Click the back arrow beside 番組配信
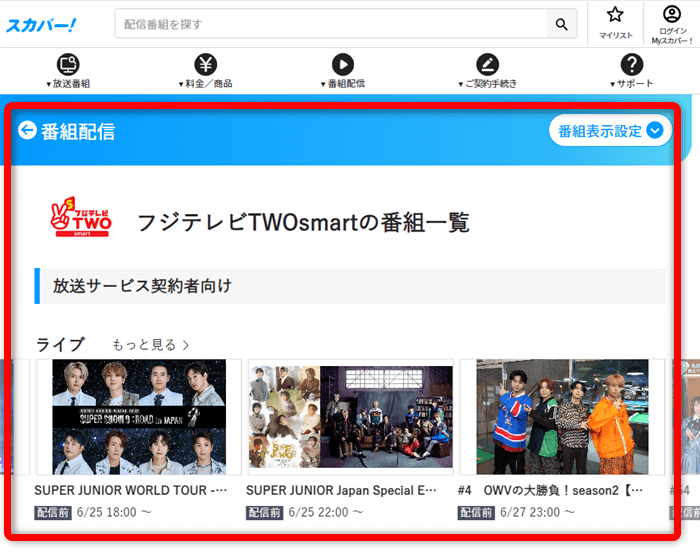Viewport: 700px width, 556px height. [27, 130]
